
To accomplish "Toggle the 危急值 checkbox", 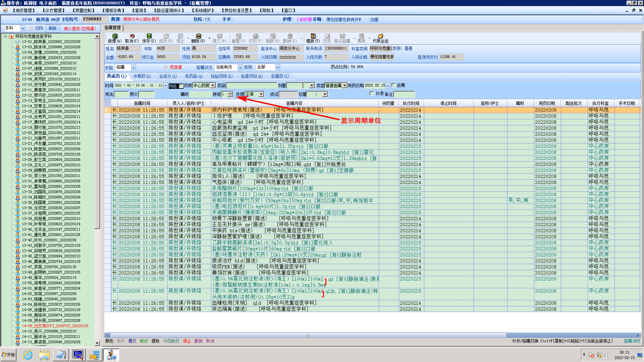I will (166, 67).
